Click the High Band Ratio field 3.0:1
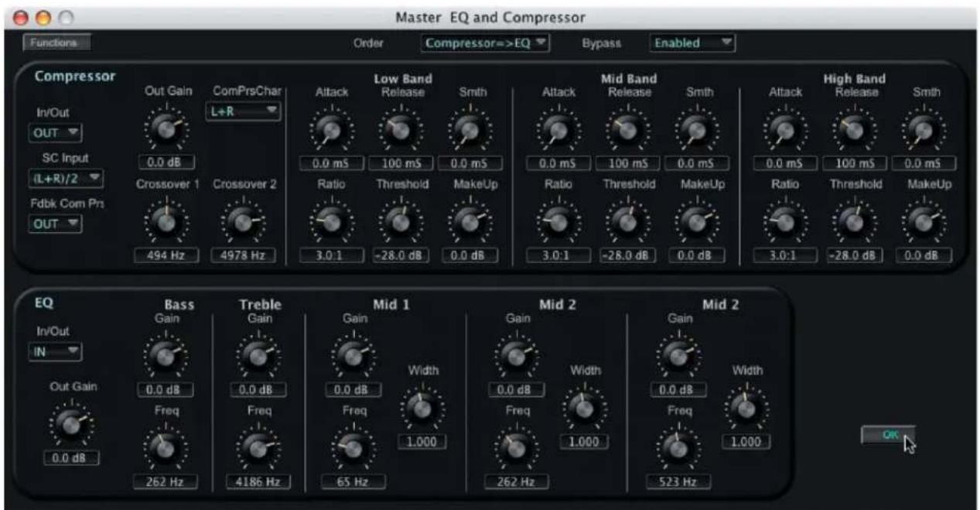The width and height of the screenshot is (980, 510). 784,255
